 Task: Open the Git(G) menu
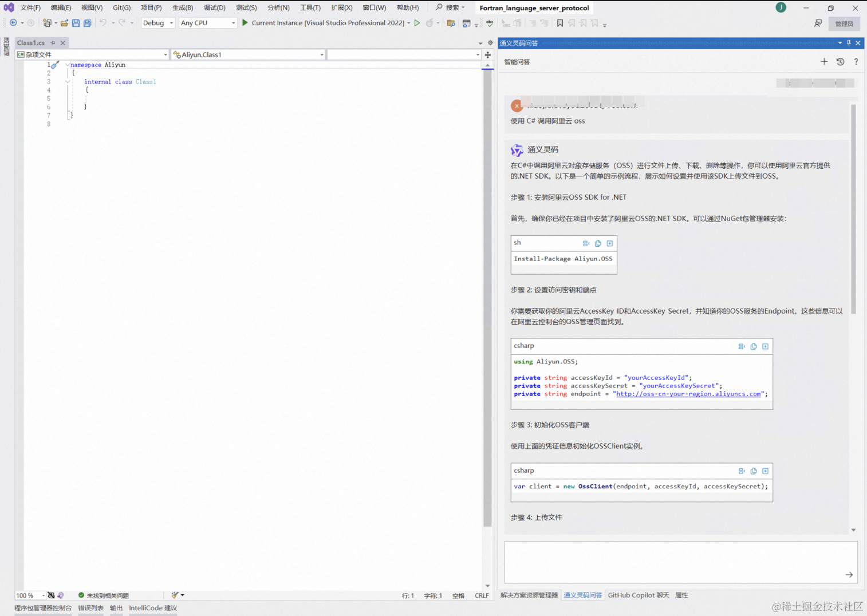pos(121,8)
